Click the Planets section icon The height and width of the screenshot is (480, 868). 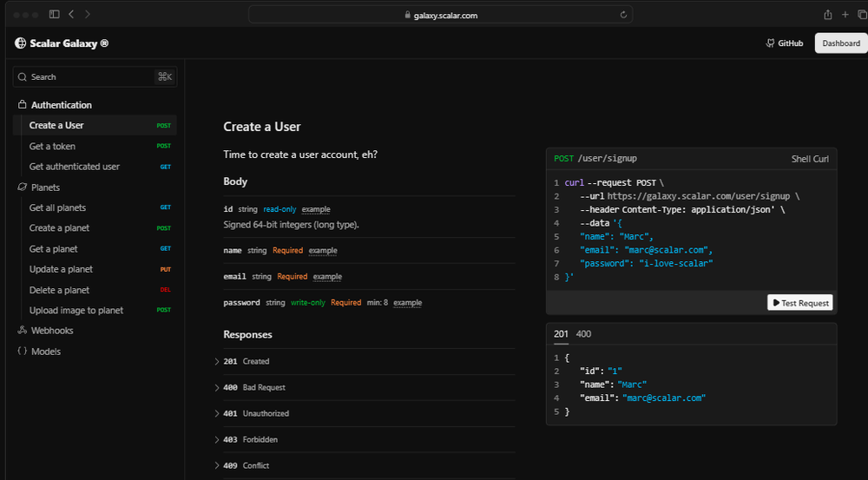23,187
